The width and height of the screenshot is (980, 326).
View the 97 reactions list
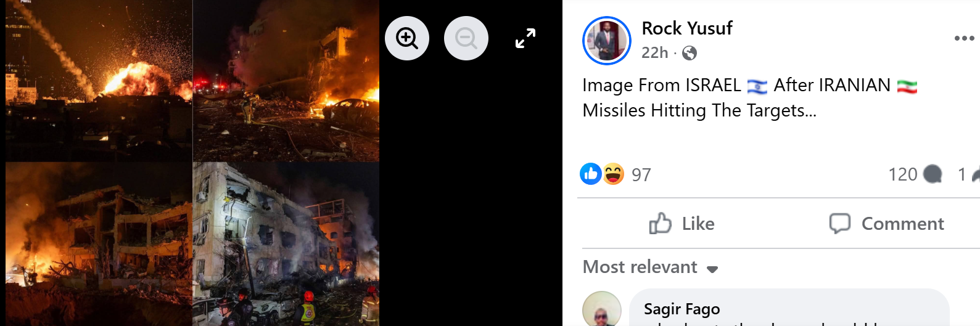coord(641,175)
